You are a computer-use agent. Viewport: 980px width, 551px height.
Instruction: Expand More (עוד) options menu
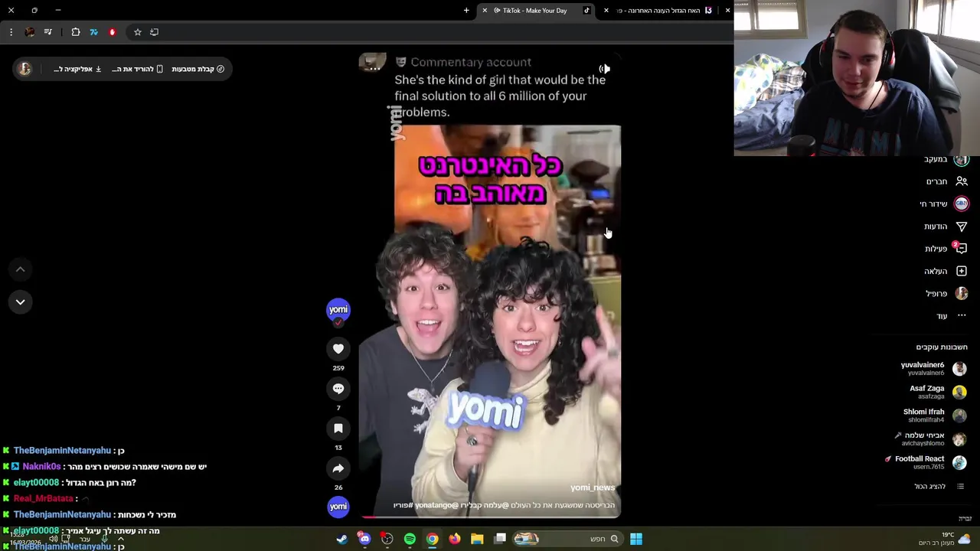tap(952, 315)
